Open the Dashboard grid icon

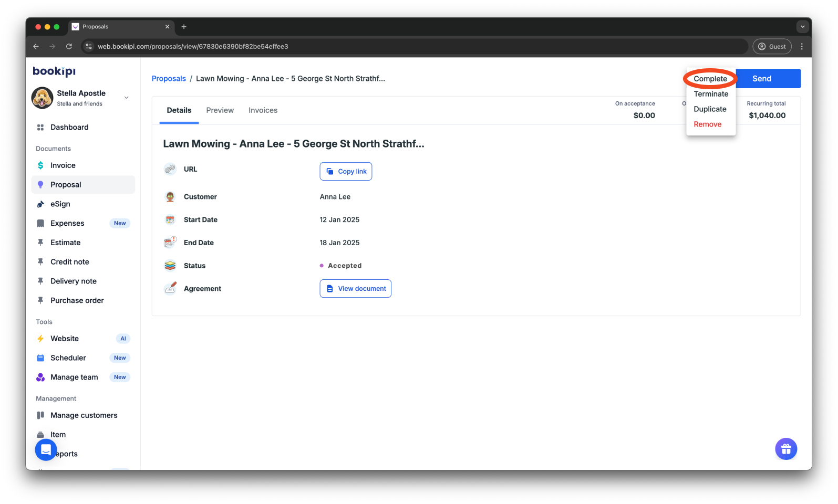click(40, 128)
